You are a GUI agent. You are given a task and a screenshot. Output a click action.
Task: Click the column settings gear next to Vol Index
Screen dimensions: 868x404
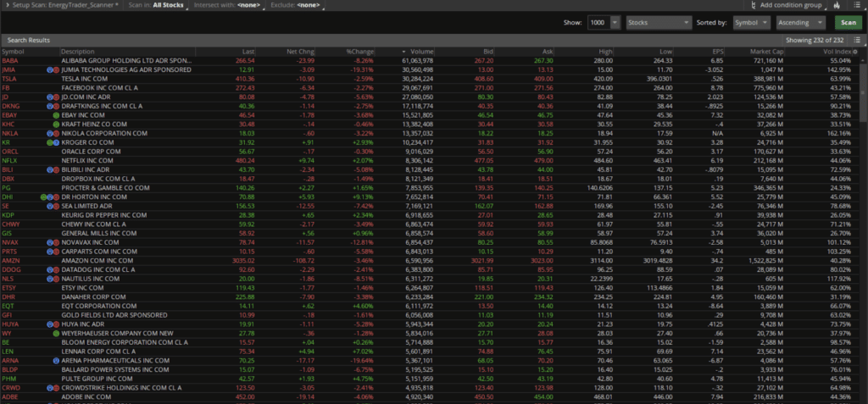854,52
